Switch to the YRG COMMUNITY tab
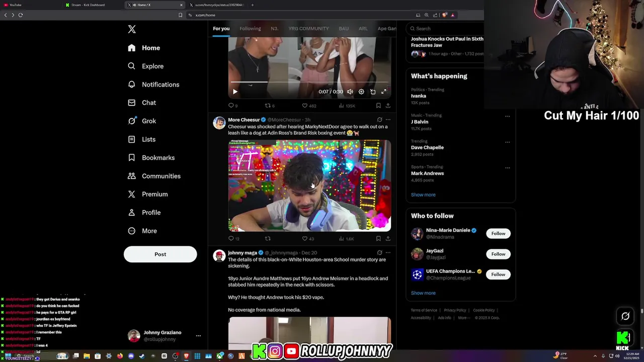The width and height of the screenshot is (644, 362). pos(308,29)
